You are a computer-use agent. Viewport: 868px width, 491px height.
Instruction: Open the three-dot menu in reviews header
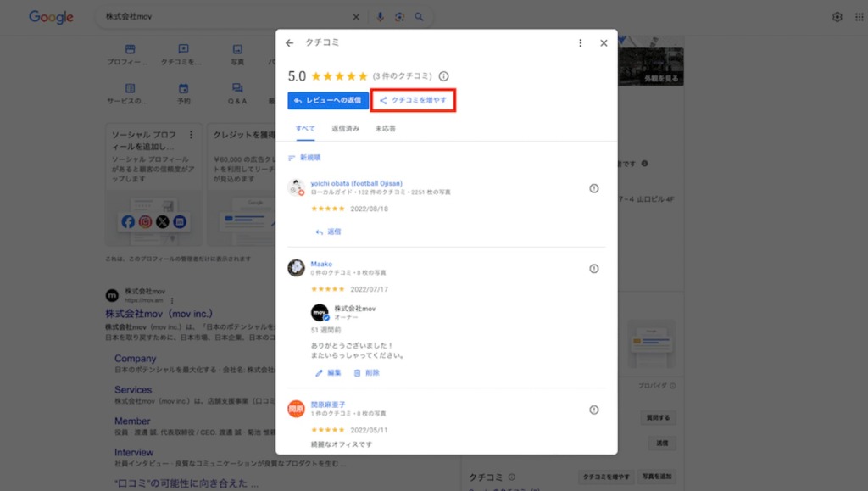point(580,43)
